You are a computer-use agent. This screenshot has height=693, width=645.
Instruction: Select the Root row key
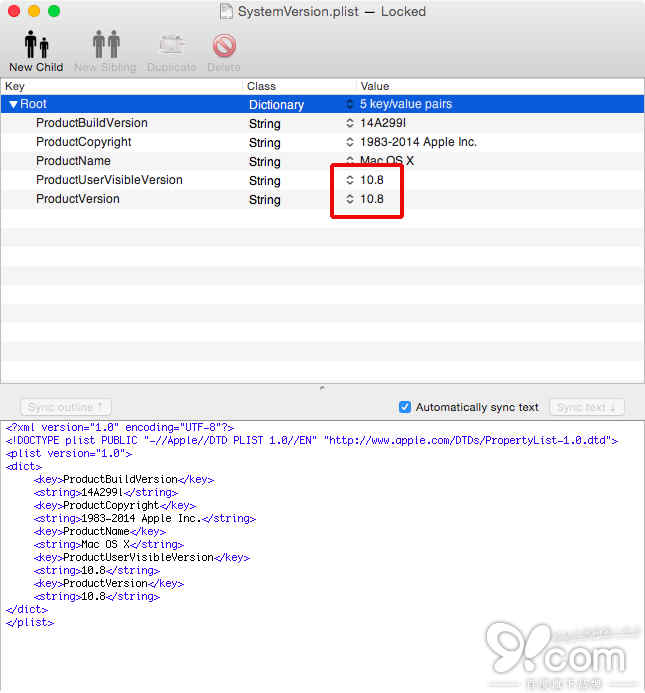click(x=34, y=104)
